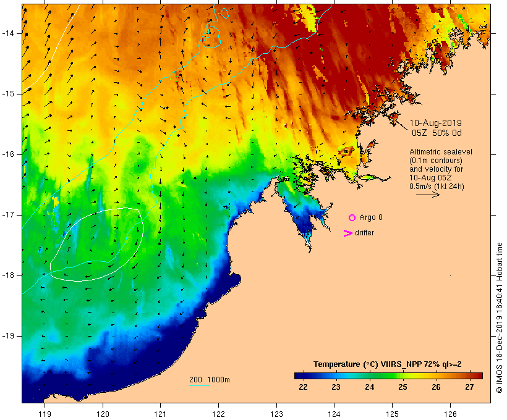Click the 'Argo 0' legend label
This screenshot has height=420, width=507.
click(x=371, y=217)
